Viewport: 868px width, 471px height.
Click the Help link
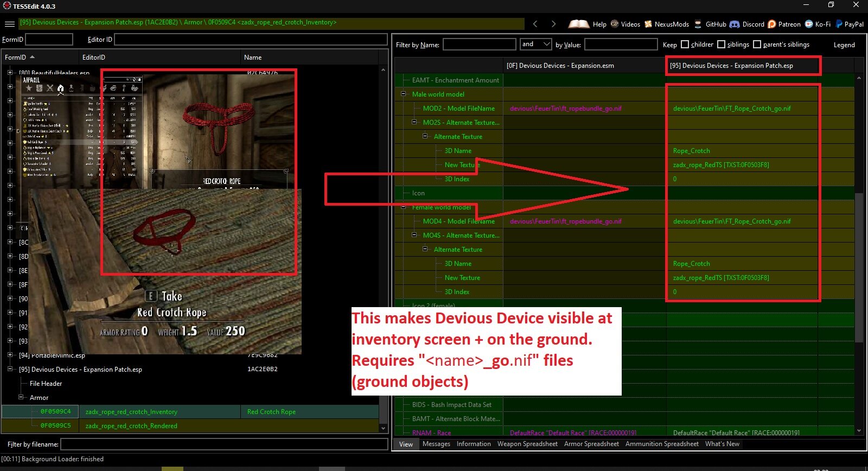point(599,24)
